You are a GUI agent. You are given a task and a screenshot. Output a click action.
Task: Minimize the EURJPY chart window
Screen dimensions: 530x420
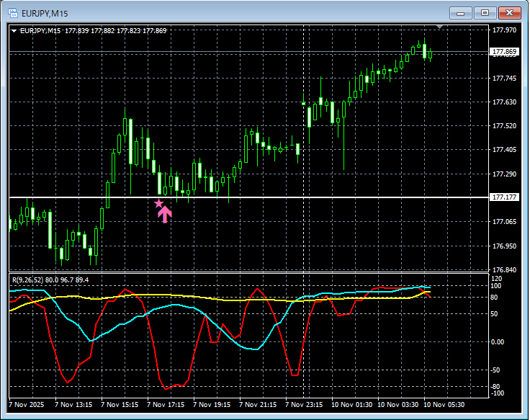pos(460,13)
